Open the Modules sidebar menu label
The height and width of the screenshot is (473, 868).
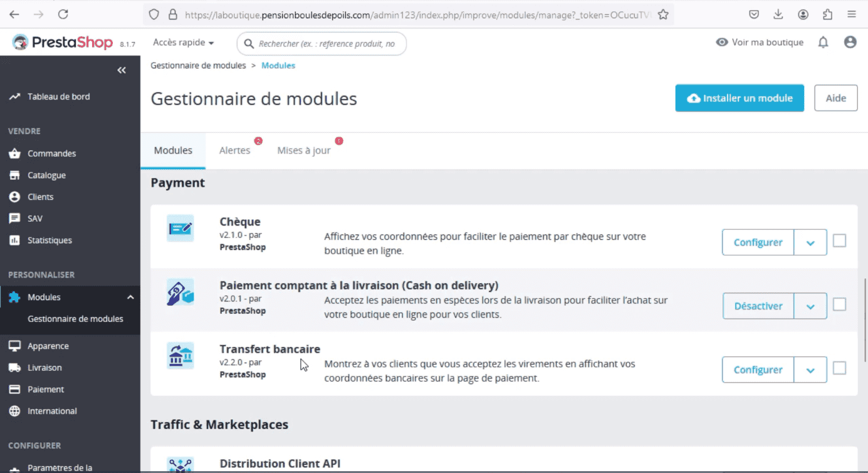coord(44,297)
